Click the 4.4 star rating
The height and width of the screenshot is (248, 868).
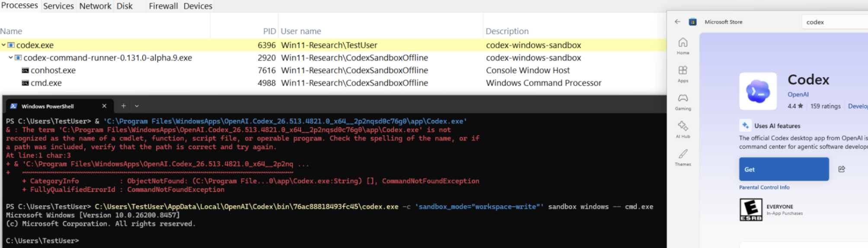(795, 106)
